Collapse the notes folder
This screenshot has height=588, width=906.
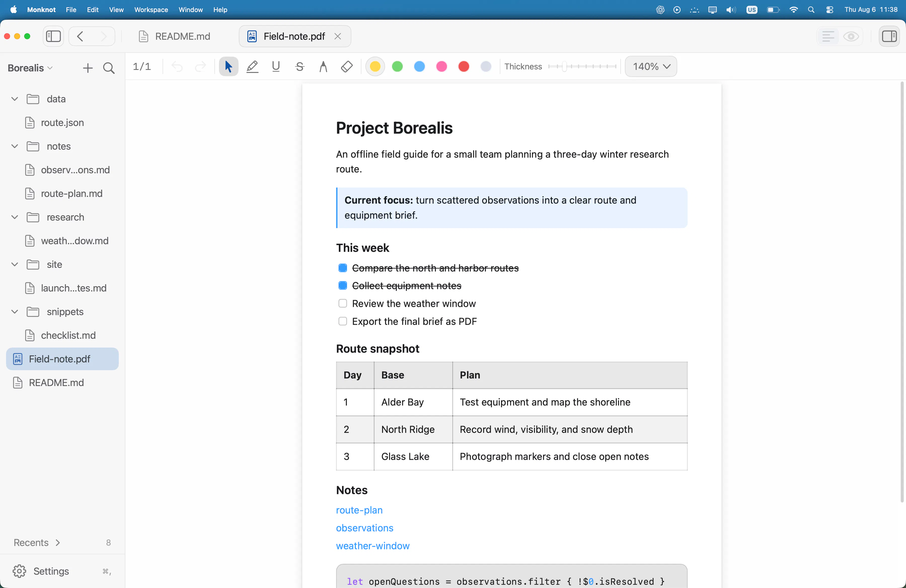click(14, 146)
